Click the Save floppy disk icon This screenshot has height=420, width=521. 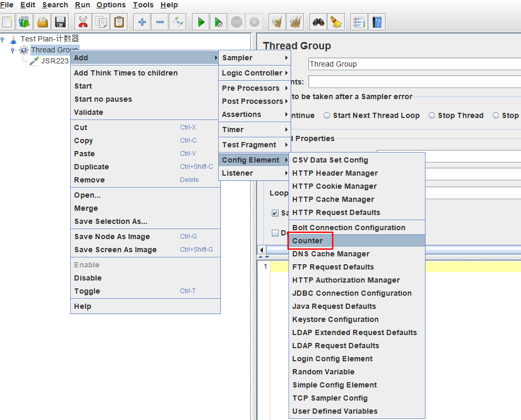coord(60,22)
